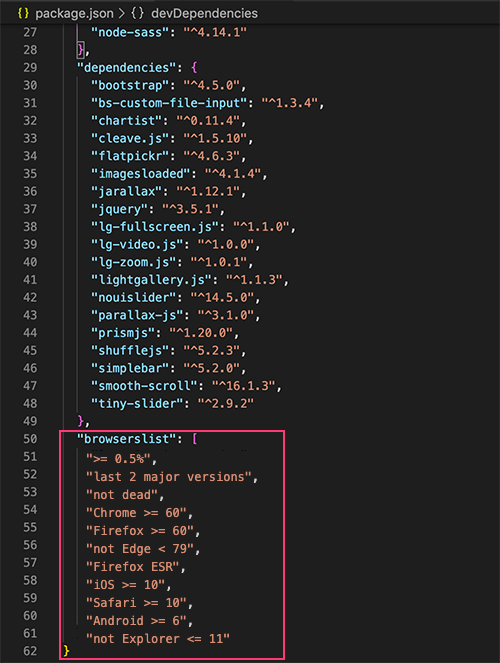The height and width of the screenshot is (663, 500).
Task: Click the "tiny-slider" version value
Action: point(226,403)
